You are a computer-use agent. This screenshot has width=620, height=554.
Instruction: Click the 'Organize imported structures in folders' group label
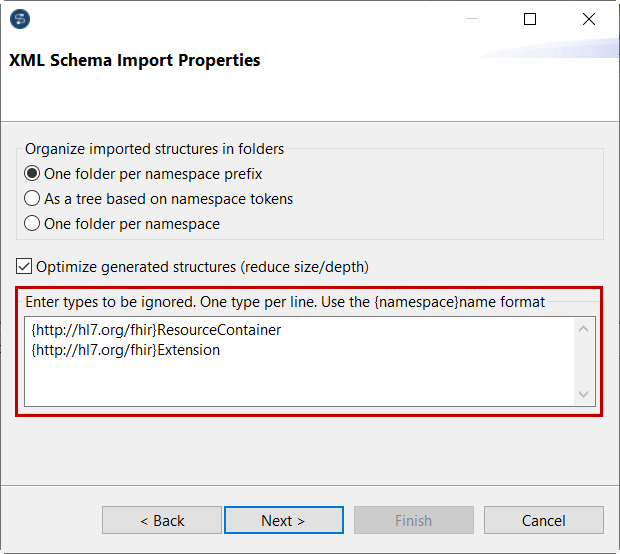[x=154, y=149]
